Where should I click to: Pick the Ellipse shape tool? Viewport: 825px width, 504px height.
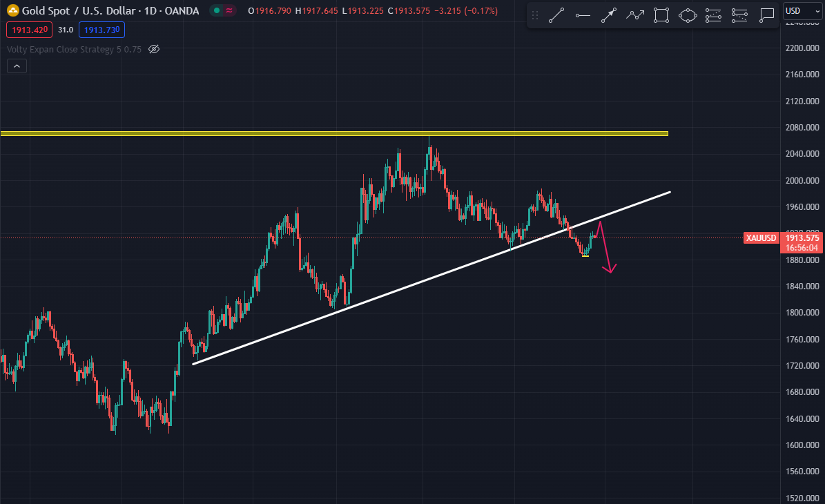coord(687,15)
